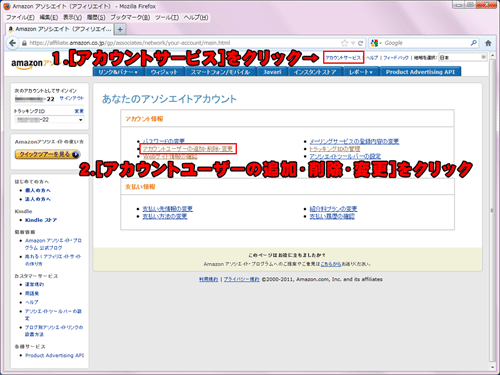This screenshot has height=375, width=500.
Task: Open the 表示(V) menu
Action: 72,17
